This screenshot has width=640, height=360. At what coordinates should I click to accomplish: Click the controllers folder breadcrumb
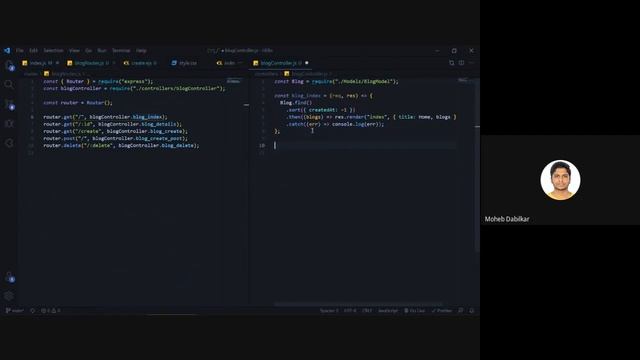pyautogui.click(x=266, y=74)
